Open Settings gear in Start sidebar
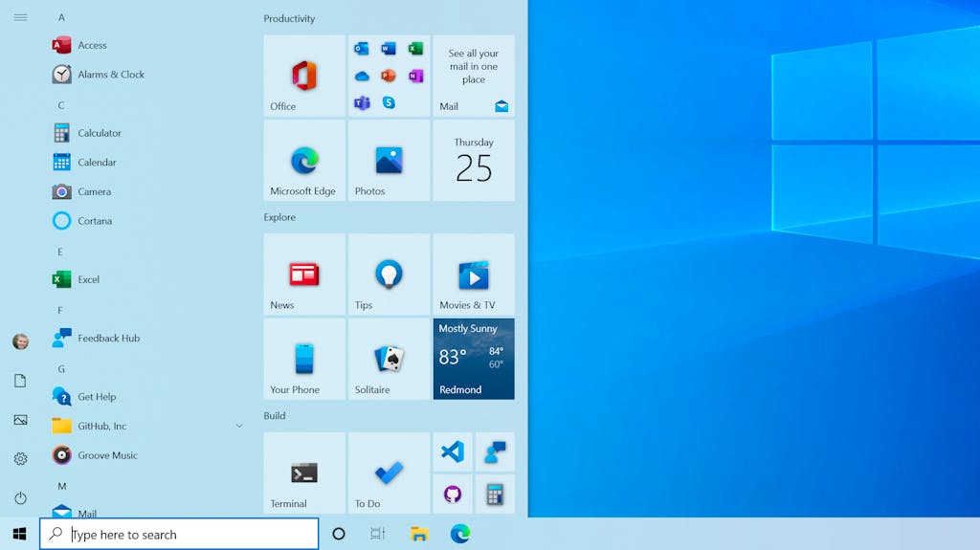 (x=20, y=459)
